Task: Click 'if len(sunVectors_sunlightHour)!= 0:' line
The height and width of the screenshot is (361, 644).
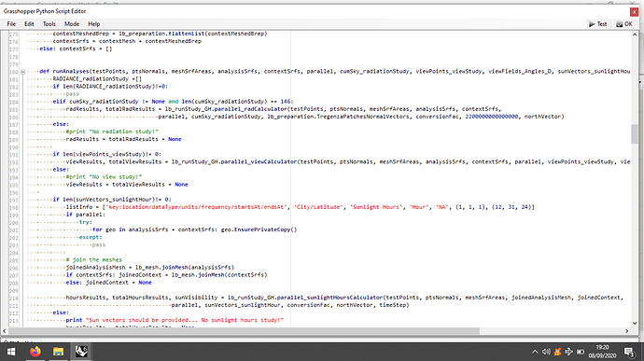Action: (112, 200)
